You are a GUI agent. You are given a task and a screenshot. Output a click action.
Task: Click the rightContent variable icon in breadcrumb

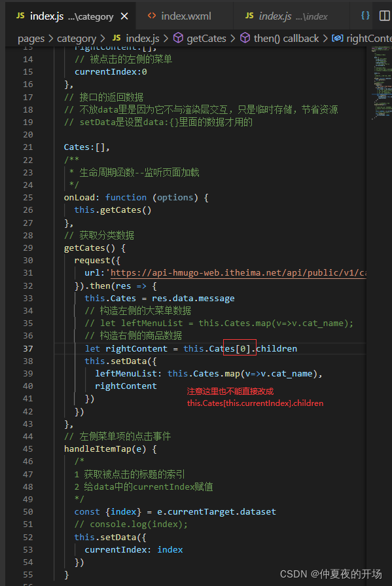pos(338,38)
